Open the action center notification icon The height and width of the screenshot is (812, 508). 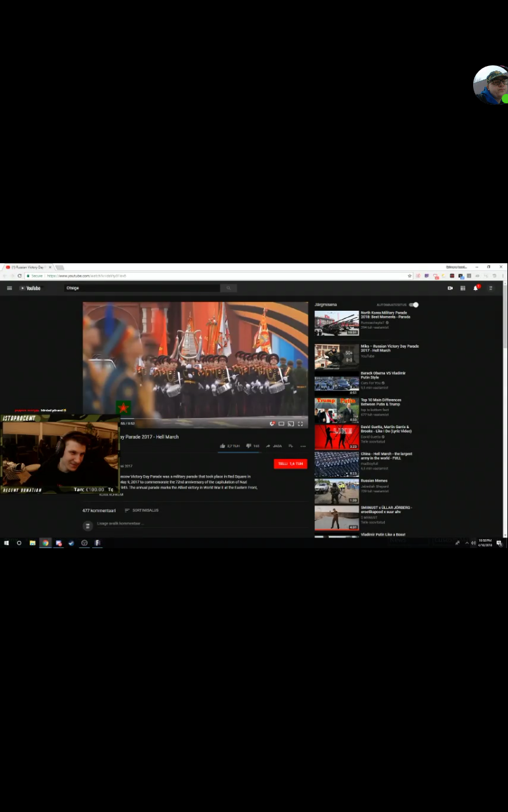[500, 543]
